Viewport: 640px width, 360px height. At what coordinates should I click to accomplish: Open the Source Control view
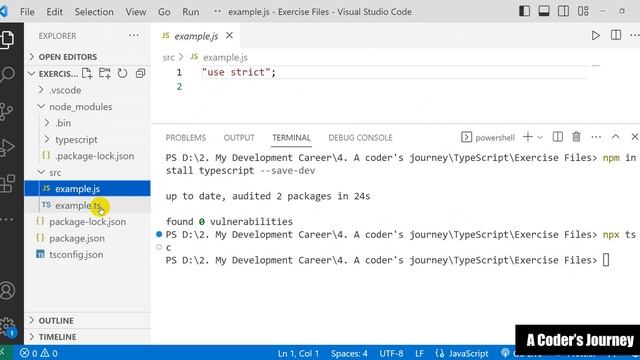[x=7, y=111]
